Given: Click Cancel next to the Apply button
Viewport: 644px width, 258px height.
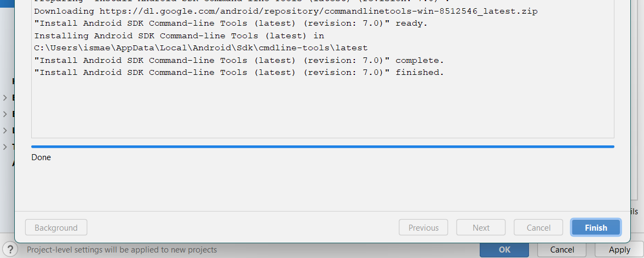Looking at the screenshot, I should (x=562, y=249).
